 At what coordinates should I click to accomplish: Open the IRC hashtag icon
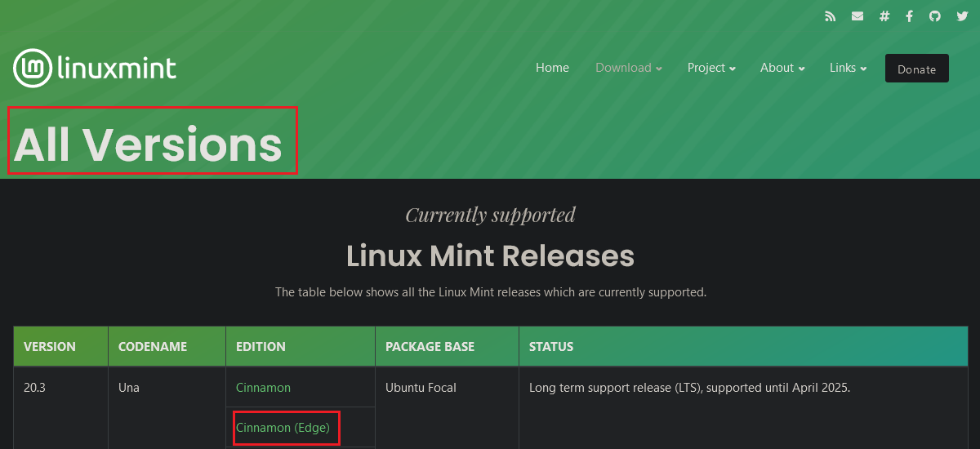pyautogui.click(x=884, y=16)
